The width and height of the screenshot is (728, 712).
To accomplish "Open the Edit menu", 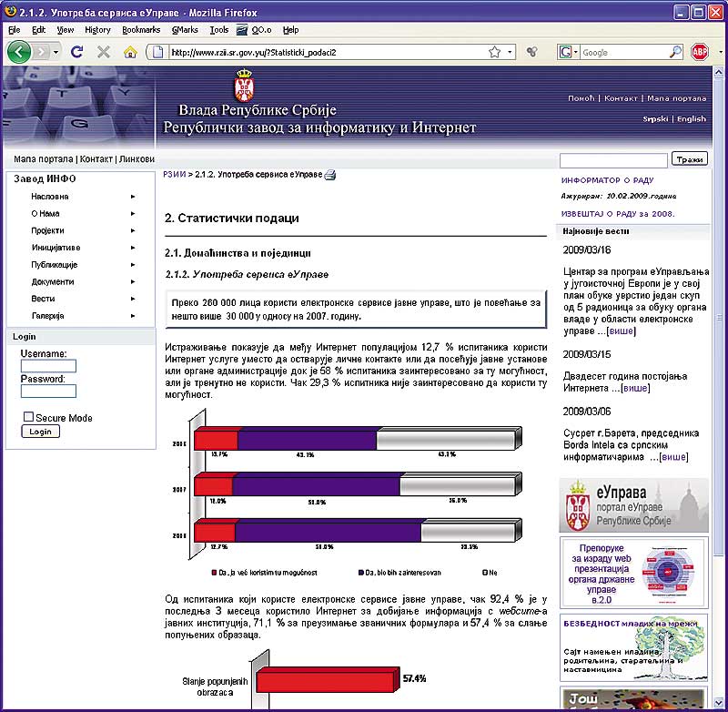I will (x=38, y=30).
